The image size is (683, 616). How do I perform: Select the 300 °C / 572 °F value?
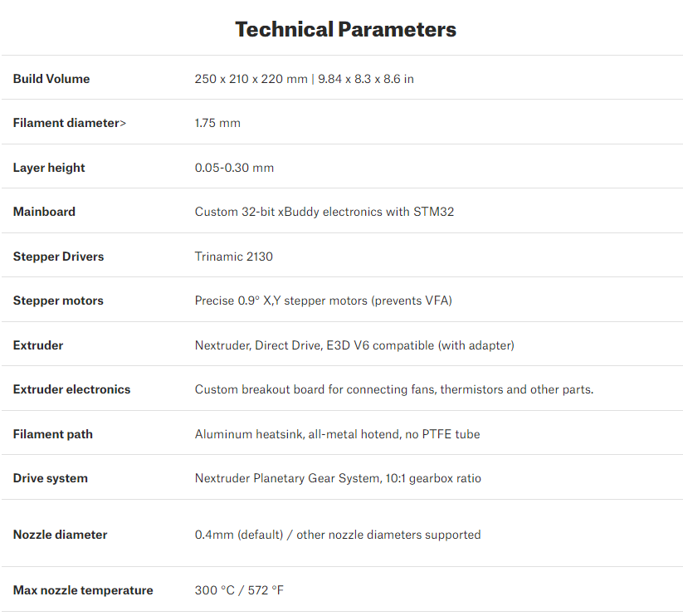point(239,590)
